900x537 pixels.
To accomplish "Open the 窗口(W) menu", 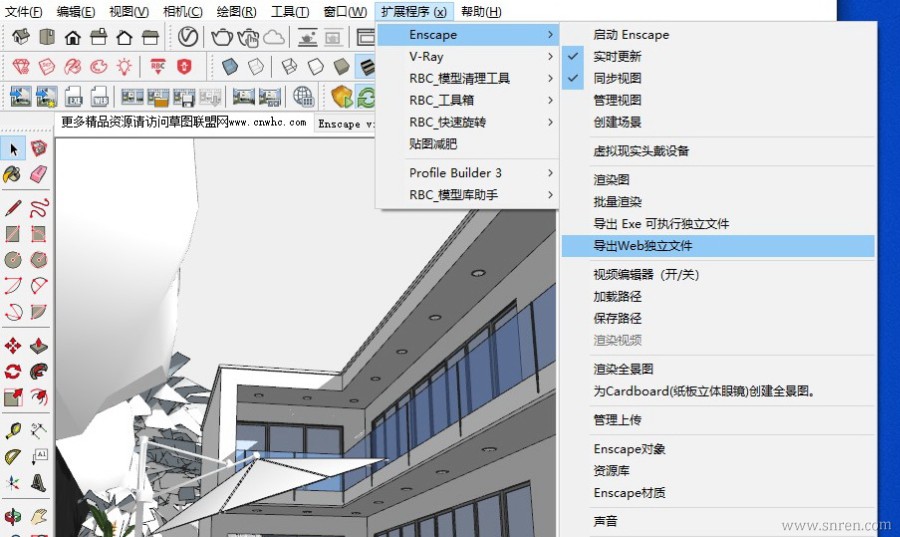I will pyautogui.click(x=345, y=11).
